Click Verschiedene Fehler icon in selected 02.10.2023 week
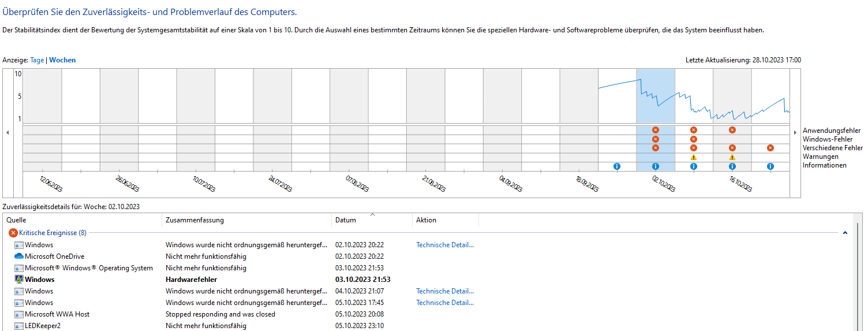Screen dimensions: 868x331 pos(655,148)
